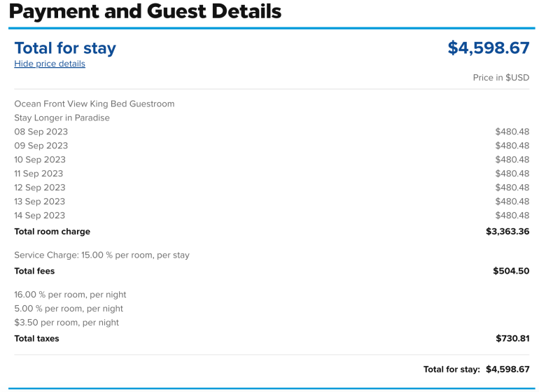
Task: Click the Payment and Guest Details heading
Action: pyautogui.click(x=146, y=11)
